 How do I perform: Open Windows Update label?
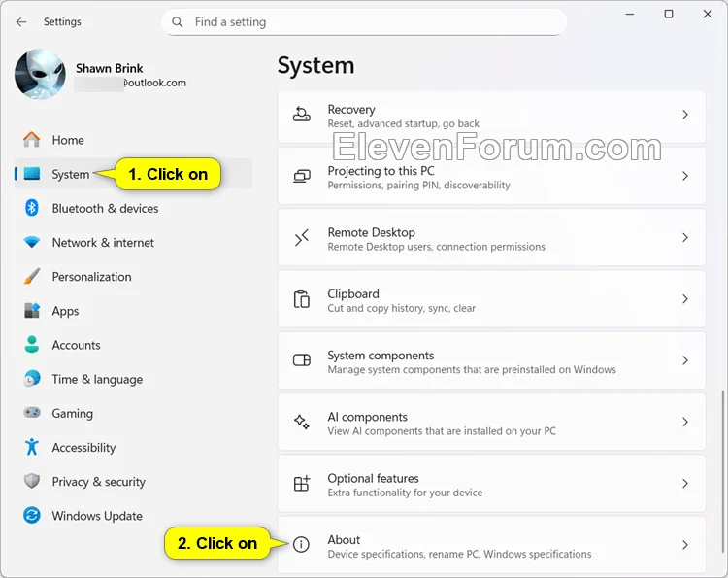click(97, 516)
